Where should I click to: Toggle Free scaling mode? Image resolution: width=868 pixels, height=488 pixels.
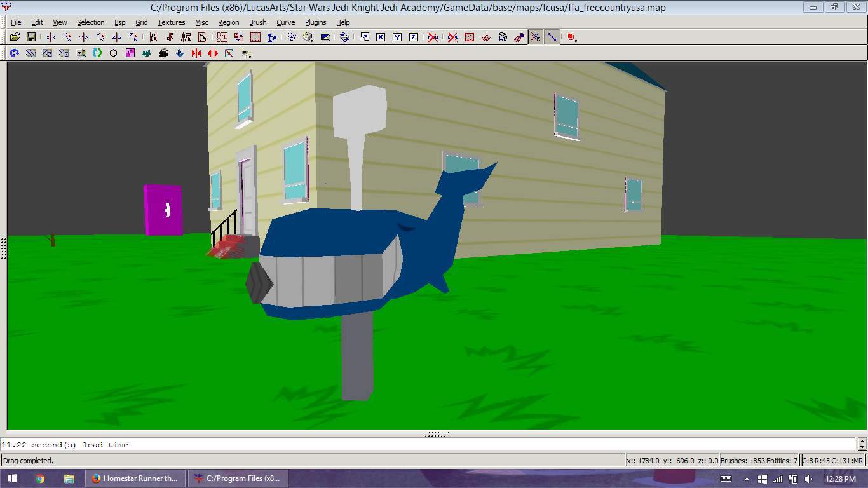point(364,37)
